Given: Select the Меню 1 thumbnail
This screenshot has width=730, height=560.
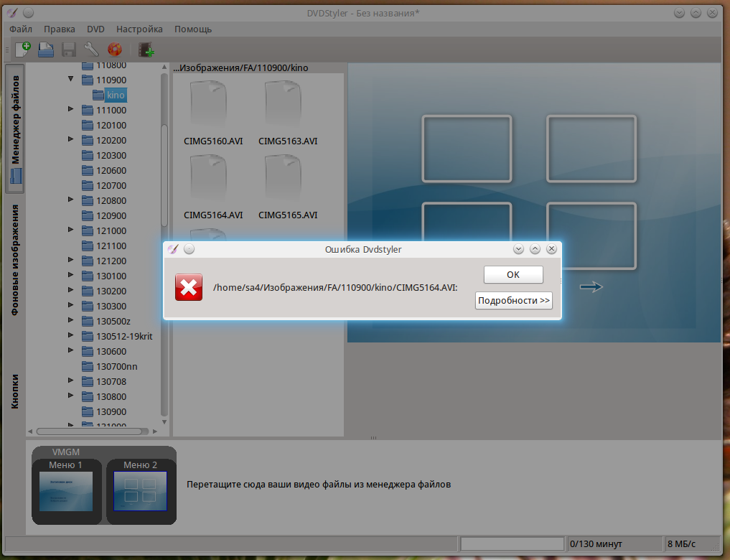Looking at the screenshot, I should [x=66, y=491].
